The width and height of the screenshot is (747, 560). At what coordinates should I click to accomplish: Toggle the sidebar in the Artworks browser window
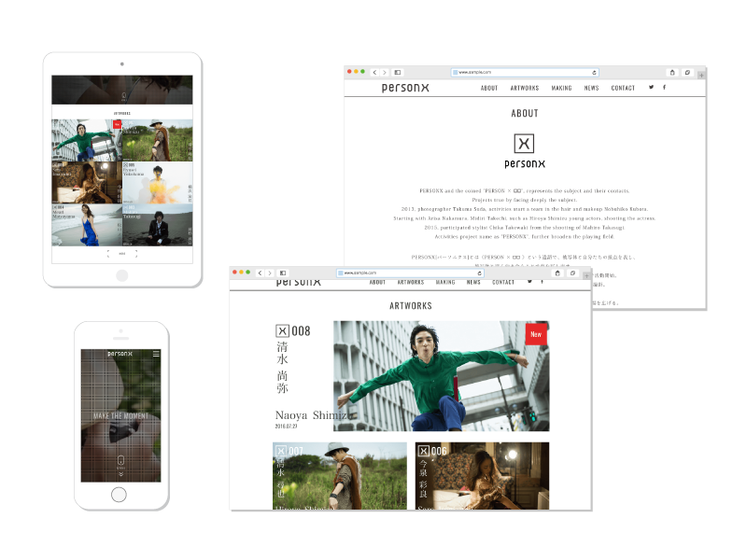pyautogui.click(x=282, y=273)
